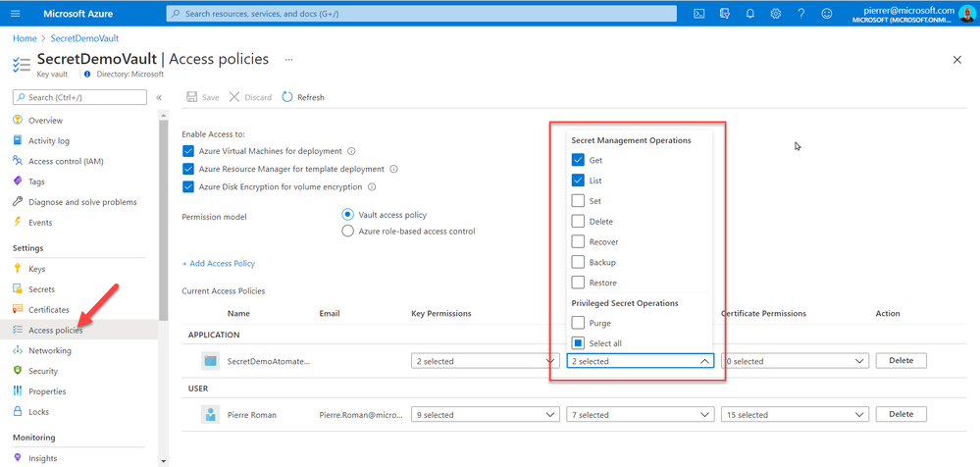Click the Secrets sidebar icon

coord(18,289)
